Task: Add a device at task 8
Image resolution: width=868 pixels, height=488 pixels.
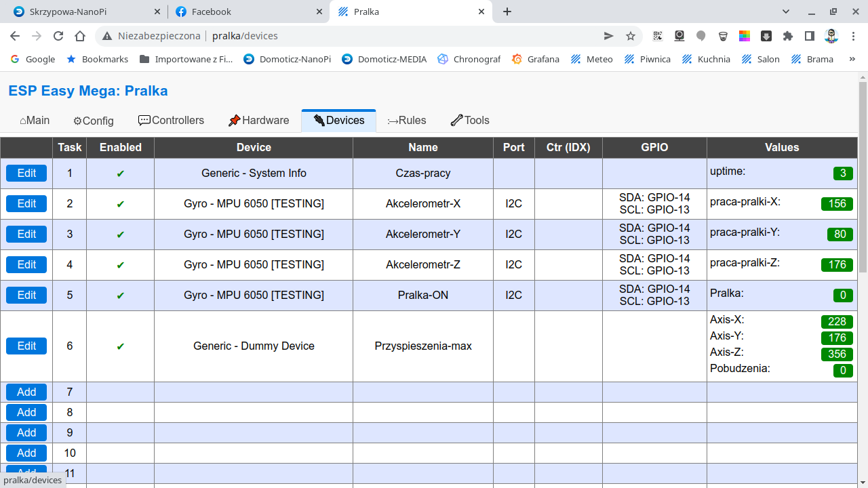Action: coord(26,413)
